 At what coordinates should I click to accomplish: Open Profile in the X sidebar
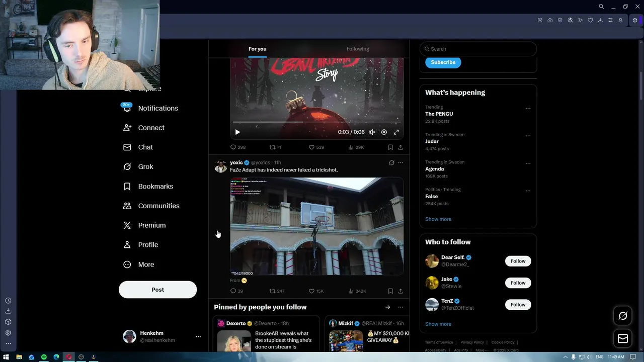click(140, 245)
